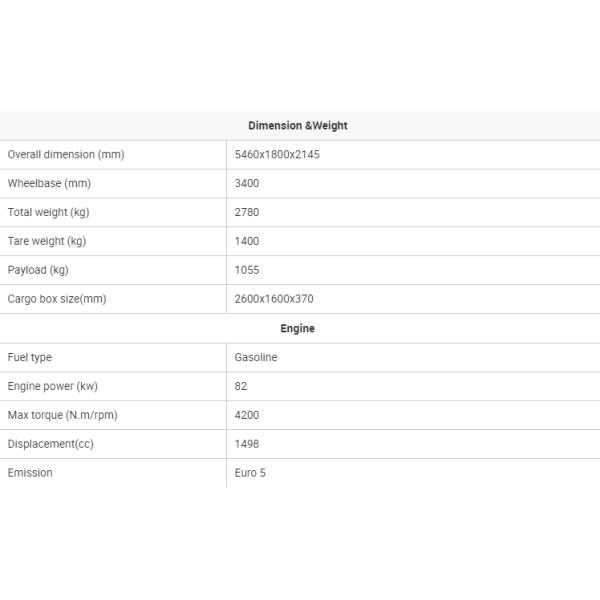Viewport: 600px width, 600px height.
Task: Click the Euro 5 emission value
Action: pos(250,473)
